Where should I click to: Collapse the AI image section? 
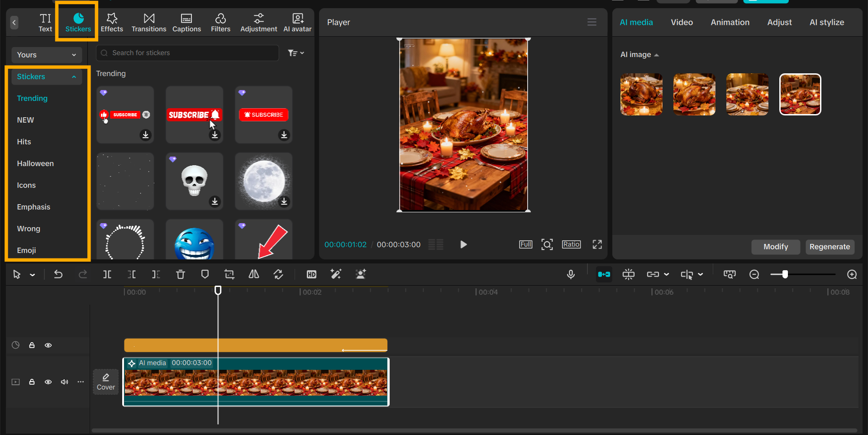tap(656, 54)
